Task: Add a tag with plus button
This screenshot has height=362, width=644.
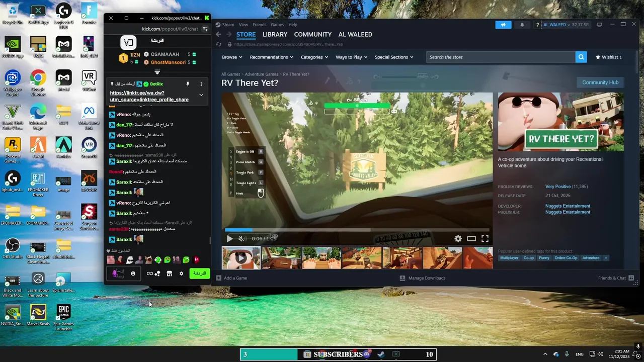Action: pyautogui.click(x=606, y=258)
